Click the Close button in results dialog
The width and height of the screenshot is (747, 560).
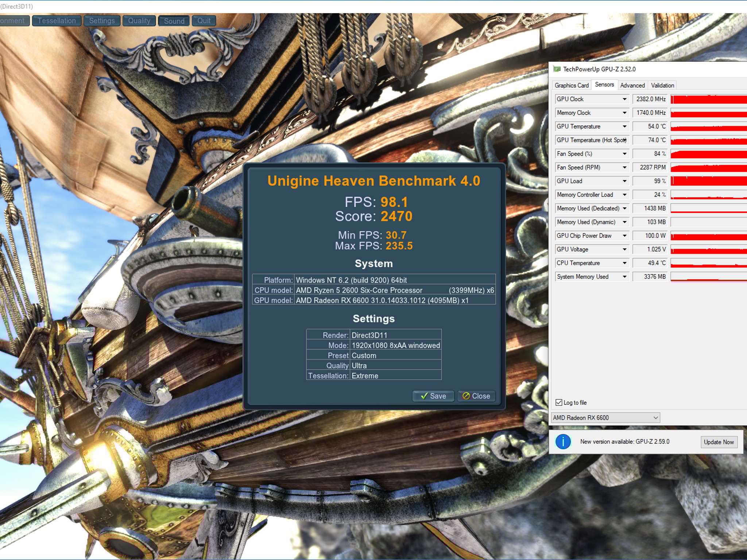pyautogui.click(x=476, y=396)
